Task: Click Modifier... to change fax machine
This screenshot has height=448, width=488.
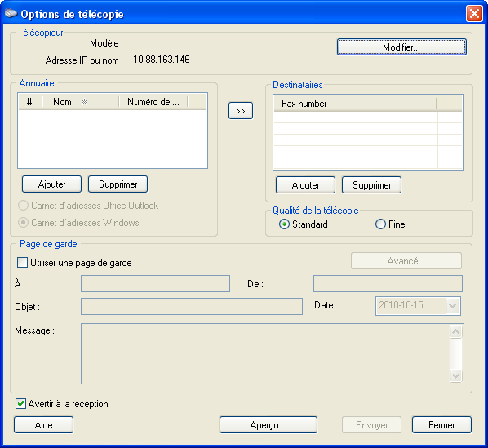Action: [401, 47]
